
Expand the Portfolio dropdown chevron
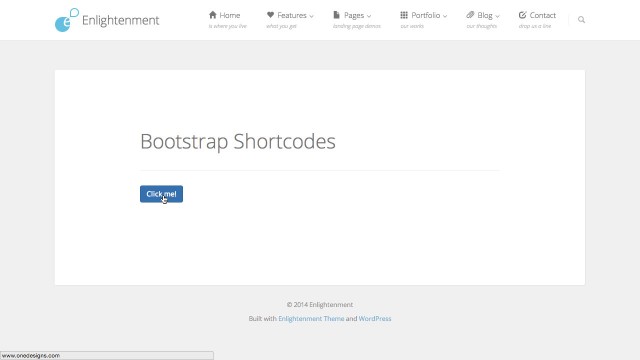pos(445,16)
